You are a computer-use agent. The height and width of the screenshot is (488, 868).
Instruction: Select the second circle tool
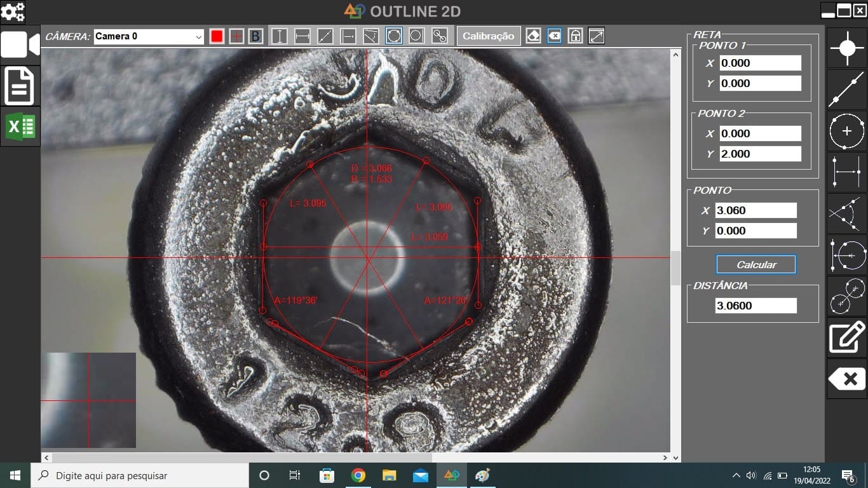(416, 36)
